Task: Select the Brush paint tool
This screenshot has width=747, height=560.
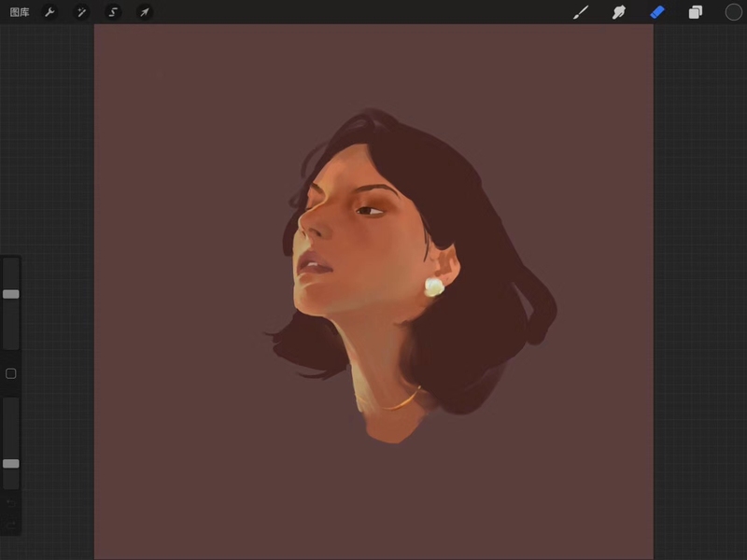Action: click(x=581, y=12)
